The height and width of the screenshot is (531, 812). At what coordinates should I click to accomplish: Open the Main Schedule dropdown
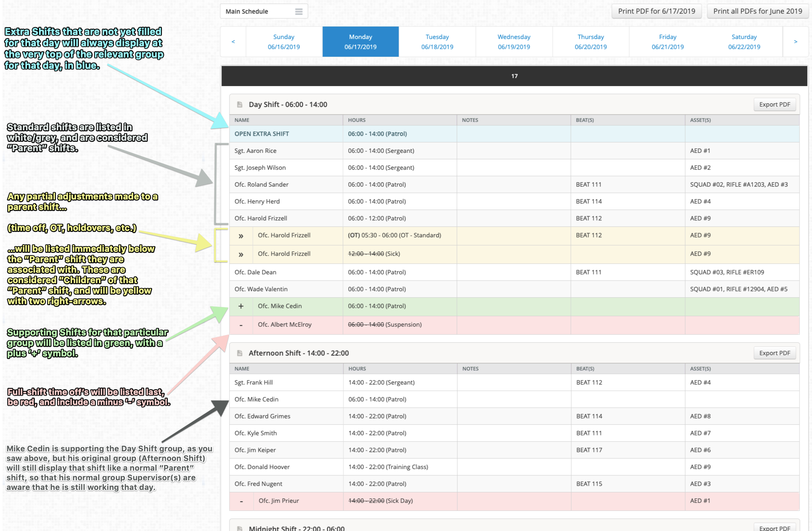(x=264, y=12)
